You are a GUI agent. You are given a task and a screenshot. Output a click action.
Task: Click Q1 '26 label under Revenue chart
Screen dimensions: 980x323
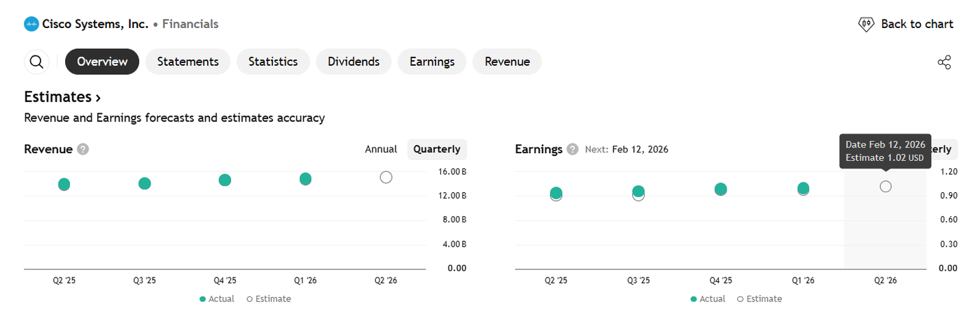point(305,280)
